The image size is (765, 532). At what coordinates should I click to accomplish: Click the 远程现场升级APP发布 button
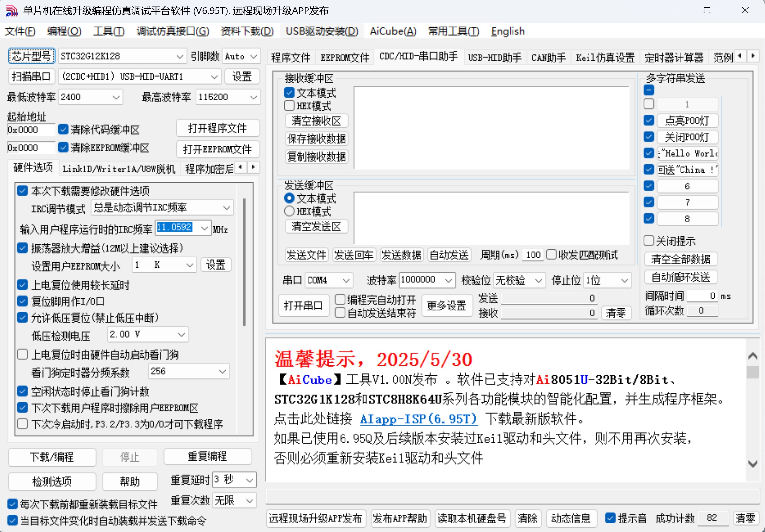315,518
